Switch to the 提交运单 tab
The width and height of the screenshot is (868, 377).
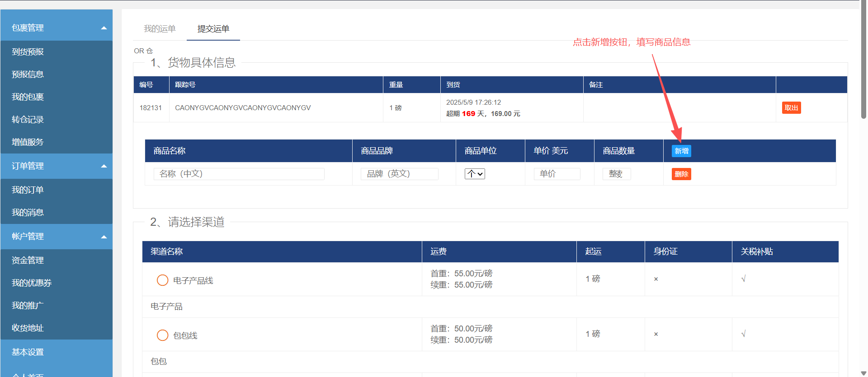213,29
